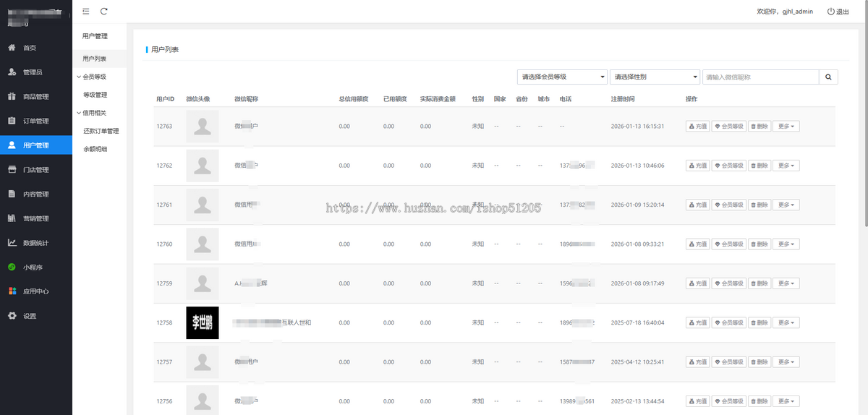Click 删除 for user 12758

tap(759, 322)
